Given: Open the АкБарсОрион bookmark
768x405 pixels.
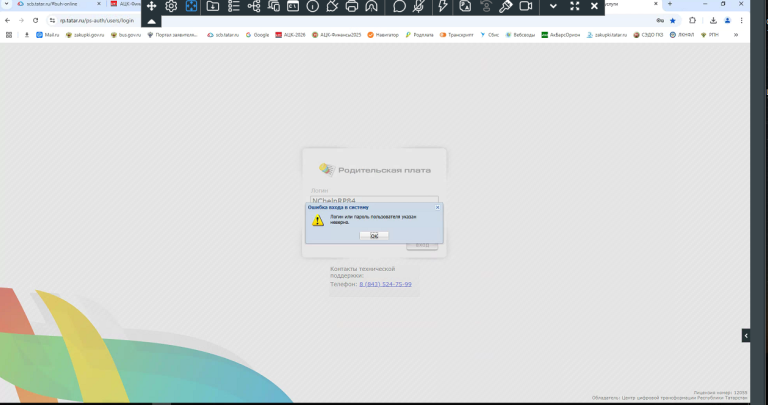Looking at the screenshot, I should click(561, 35).
